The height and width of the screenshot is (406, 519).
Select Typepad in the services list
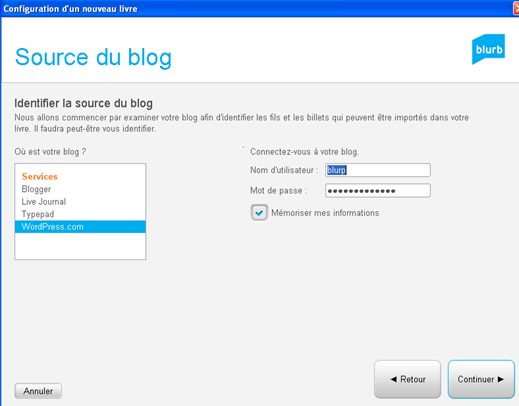point(38,214)
